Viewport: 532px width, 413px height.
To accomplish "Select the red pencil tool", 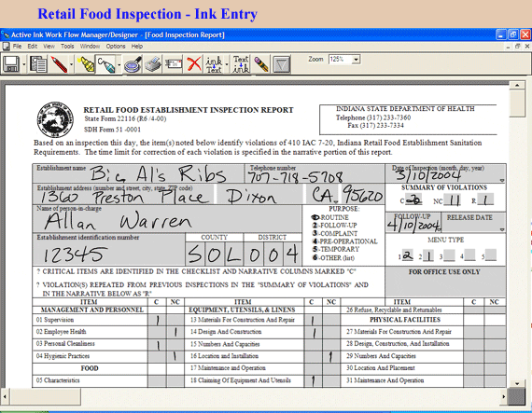I will click(x=59, y=64).
